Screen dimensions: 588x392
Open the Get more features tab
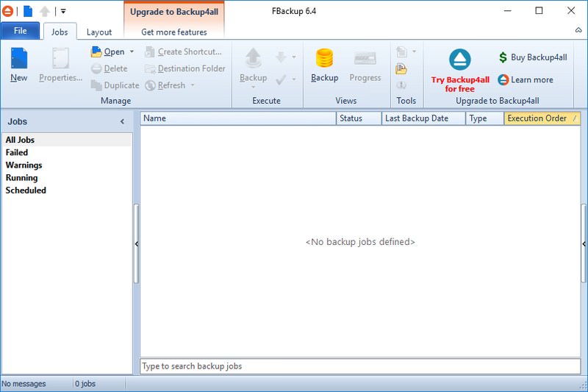point(174,32)
